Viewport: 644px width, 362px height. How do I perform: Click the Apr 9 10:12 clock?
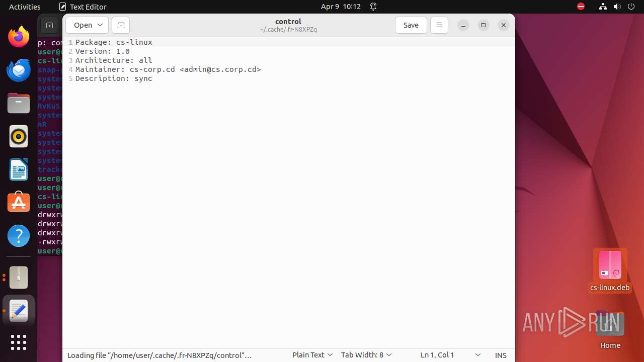pyautogui.click(x=341, y=7)
